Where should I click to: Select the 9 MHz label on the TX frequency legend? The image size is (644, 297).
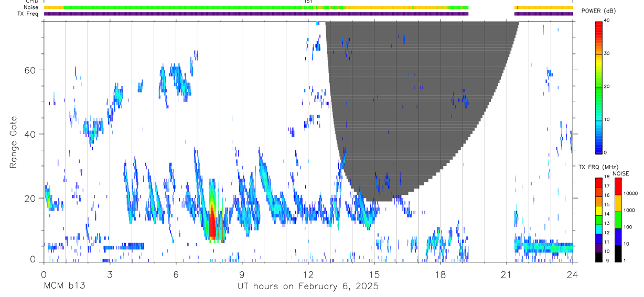click(x=607, y=260)
